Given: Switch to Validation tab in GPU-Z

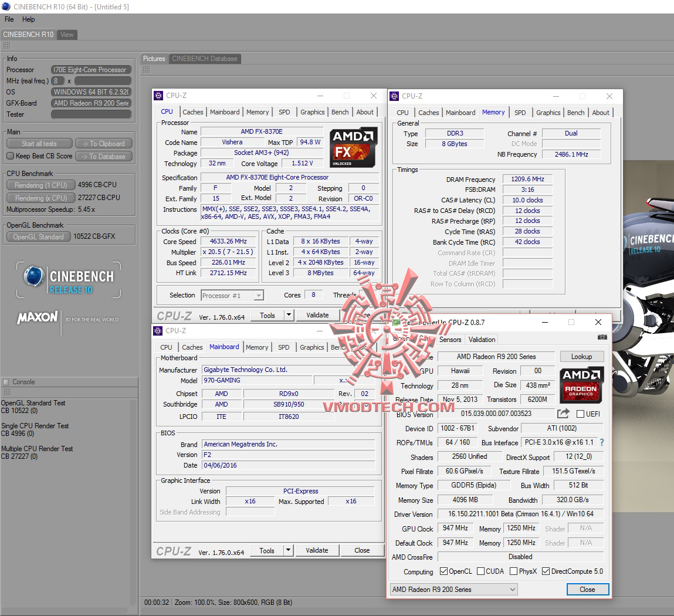Looking at the screenshot, I should [x=482, y=340].
